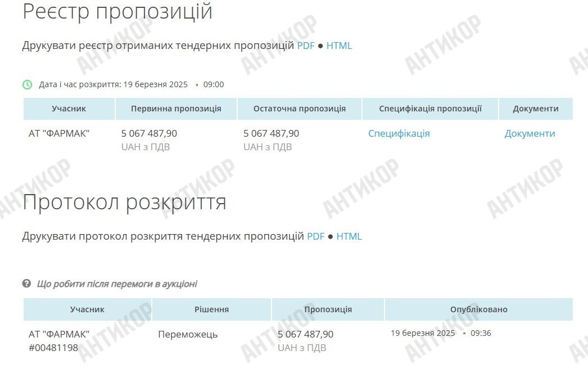
Task: Open the Документи link in the ФАРМАК row
Action: tap(530, 133)
